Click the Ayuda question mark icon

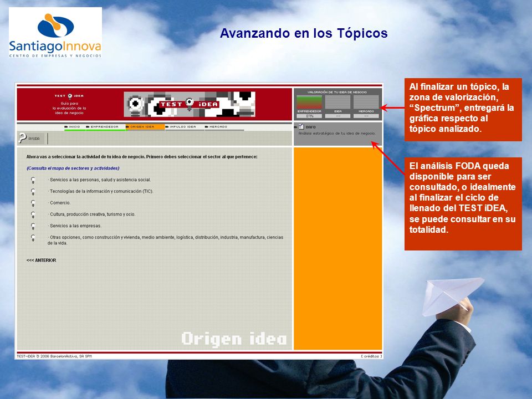pyautogui.click(x=22, y=138)
